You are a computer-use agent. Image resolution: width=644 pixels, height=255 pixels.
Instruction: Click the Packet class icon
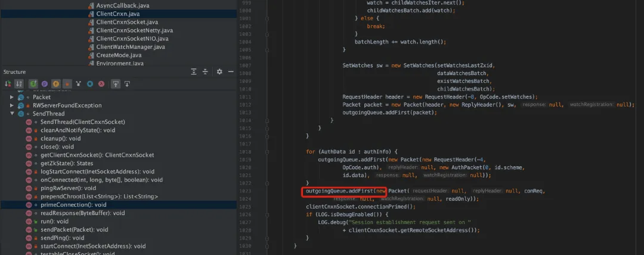(20, 97)
